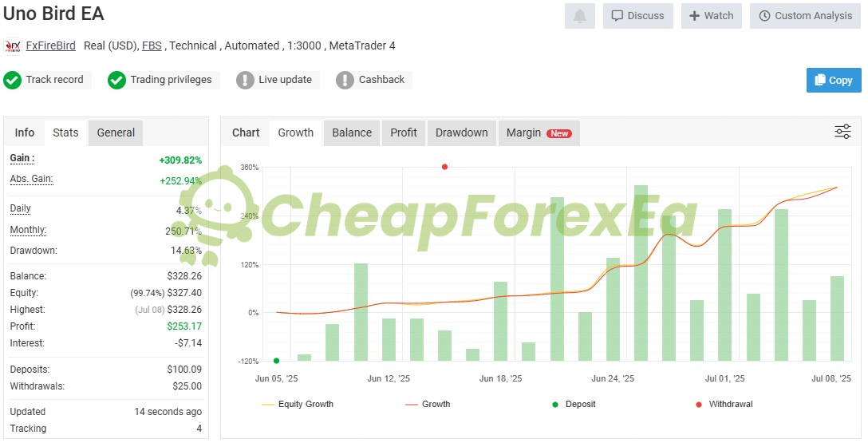Toggle Deposit legend marker
The height and width of the screenshot is (443, 868).
(x=574, y=404)
